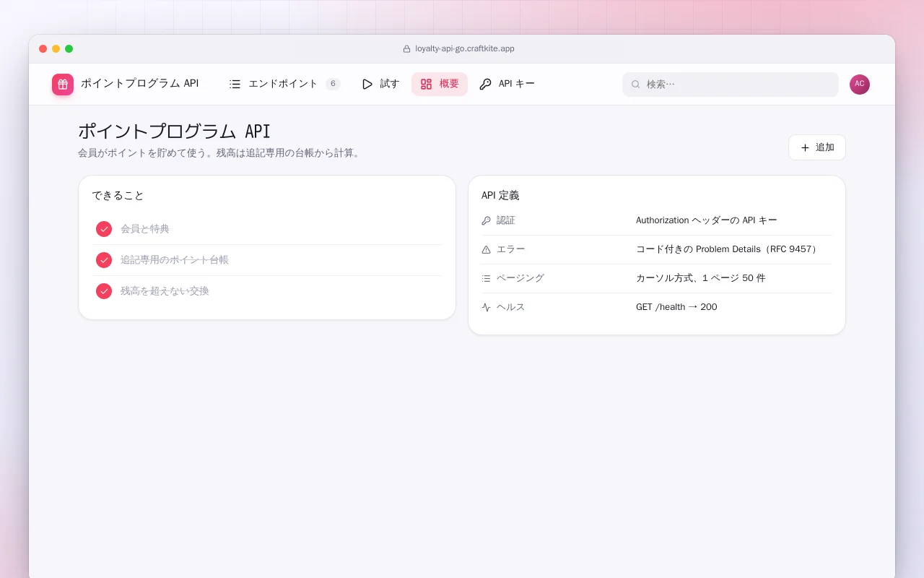
Task: Click the list icon by ページング
Action: 486,278
